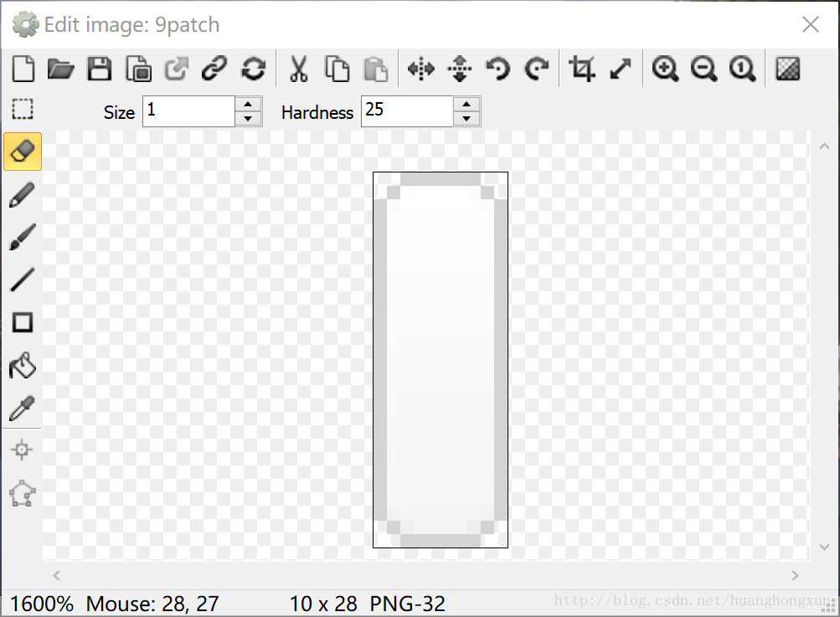The image size is (840, 617).
Task: Zoom out with magnifier minus
Action: coord(703,69)
